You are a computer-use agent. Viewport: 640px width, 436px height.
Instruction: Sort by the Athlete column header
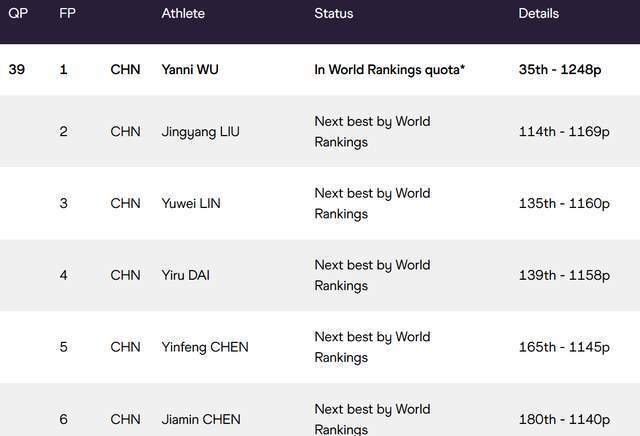pos(185,14)
